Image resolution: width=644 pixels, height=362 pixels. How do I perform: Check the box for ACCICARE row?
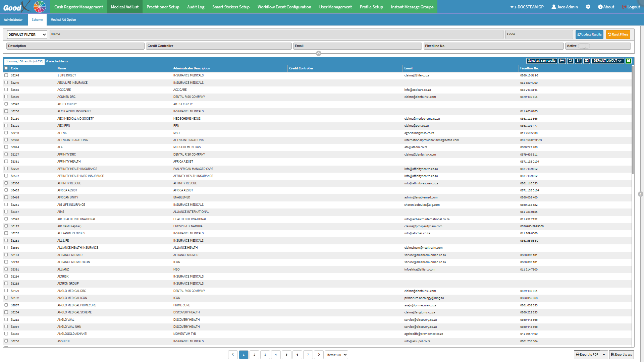[6, 89]
